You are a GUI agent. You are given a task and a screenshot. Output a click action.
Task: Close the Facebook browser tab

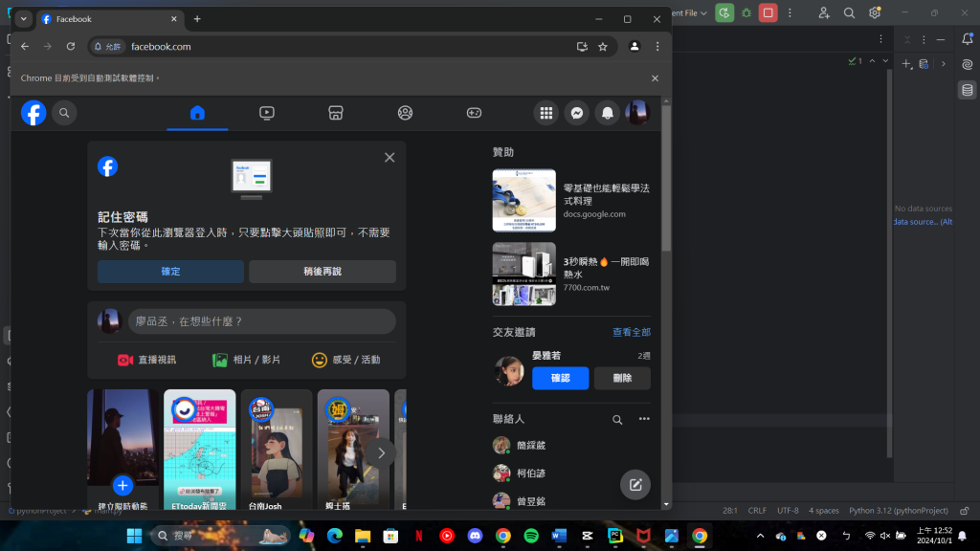[x=174, y=19]
